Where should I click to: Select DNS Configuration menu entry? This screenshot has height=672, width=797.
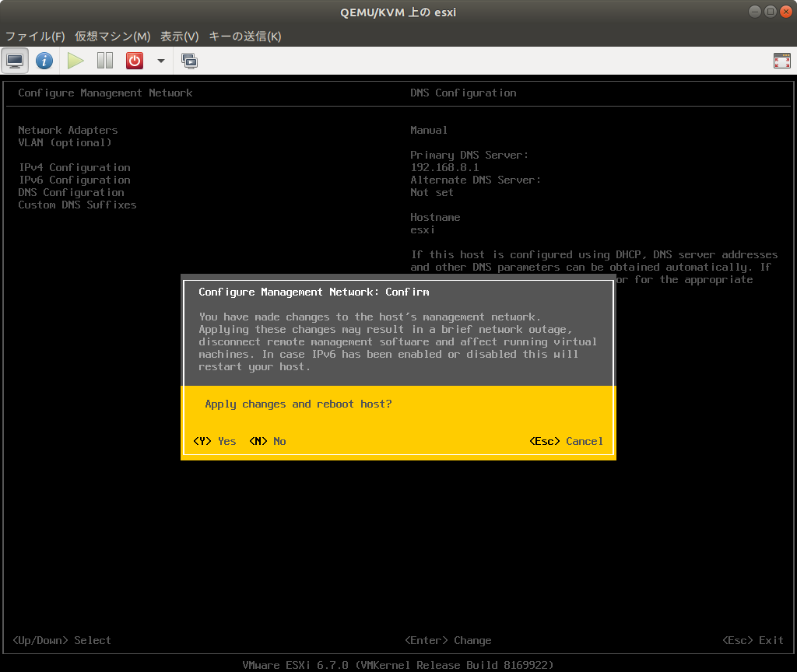point(71,193)
